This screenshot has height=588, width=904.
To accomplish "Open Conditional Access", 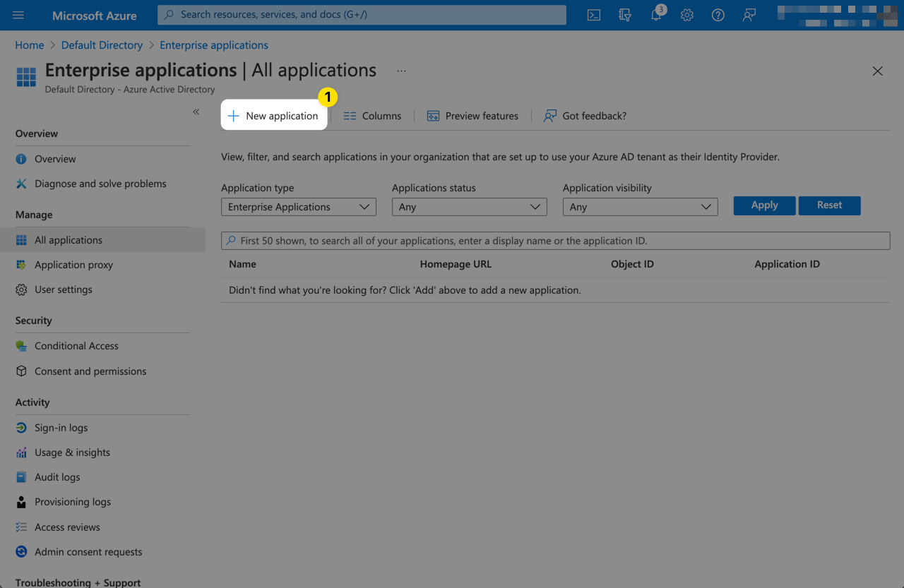I will pos(76,346).
